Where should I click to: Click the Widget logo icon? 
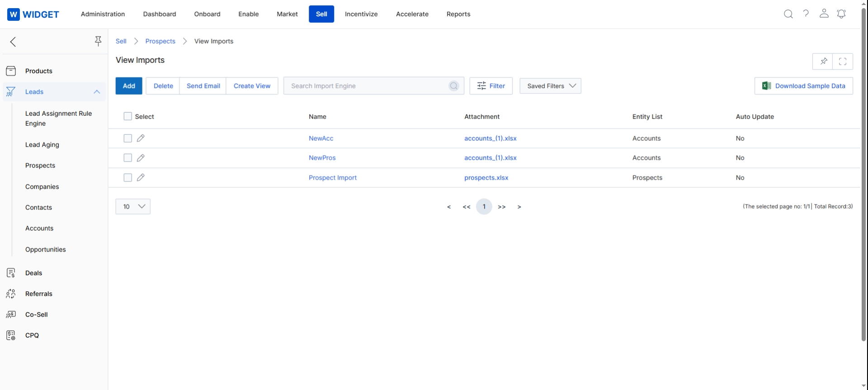pos(14,14)
